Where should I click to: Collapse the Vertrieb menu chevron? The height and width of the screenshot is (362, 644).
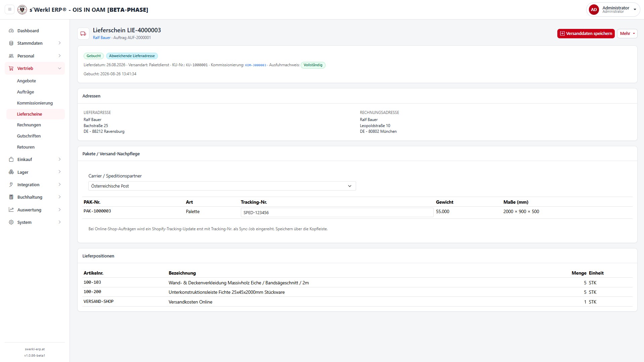[59, 68]
